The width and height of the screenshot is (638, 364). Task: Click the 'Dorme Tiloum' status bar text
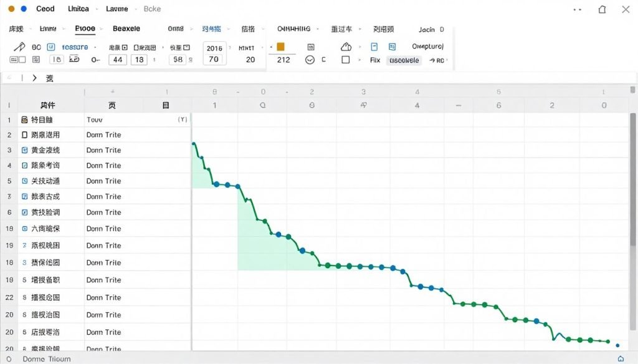tap(47, 359)
